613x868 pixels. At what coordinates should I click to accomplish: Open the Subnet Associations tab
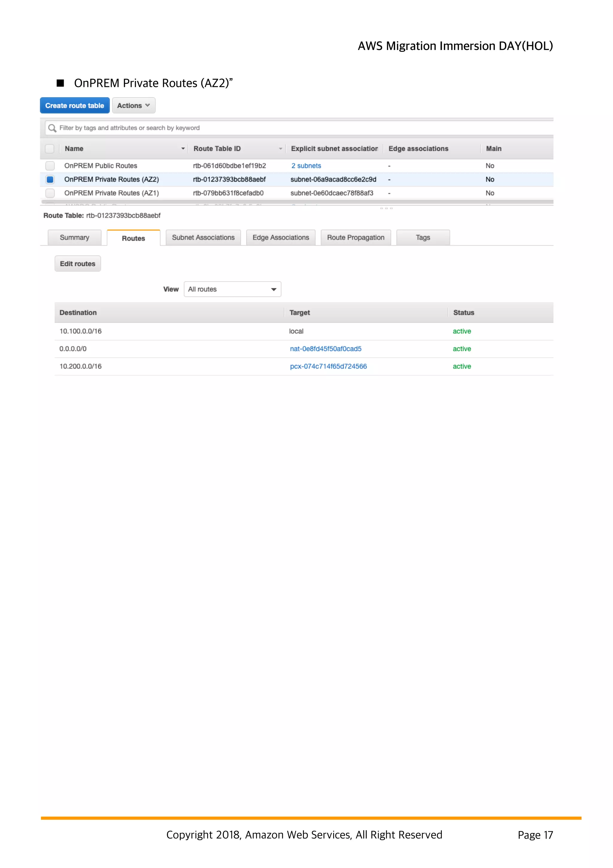coord(203,238)
